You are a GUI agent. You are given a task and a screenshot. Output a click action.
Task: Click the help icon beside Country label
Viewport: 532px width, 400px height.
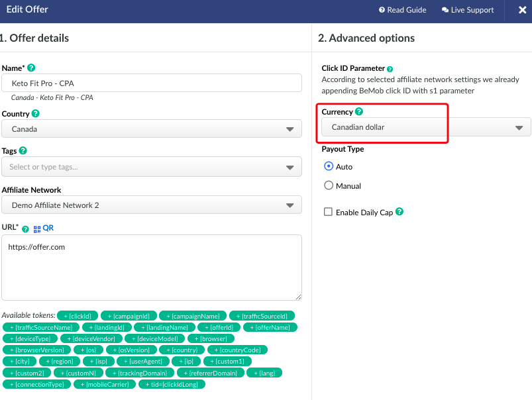pyautogui.click(x=36, y=114)
